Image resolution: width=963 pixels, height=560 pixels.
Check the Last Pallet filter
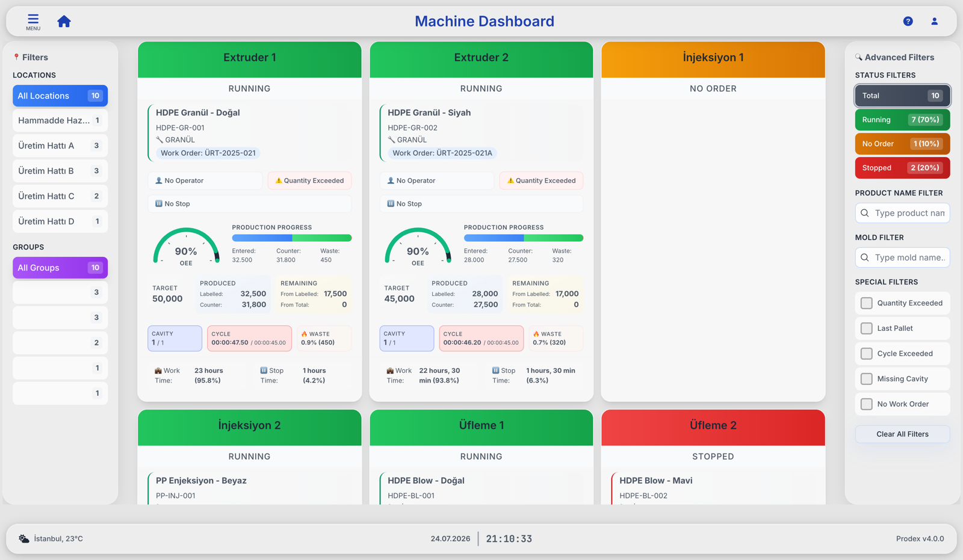(866, 328)
